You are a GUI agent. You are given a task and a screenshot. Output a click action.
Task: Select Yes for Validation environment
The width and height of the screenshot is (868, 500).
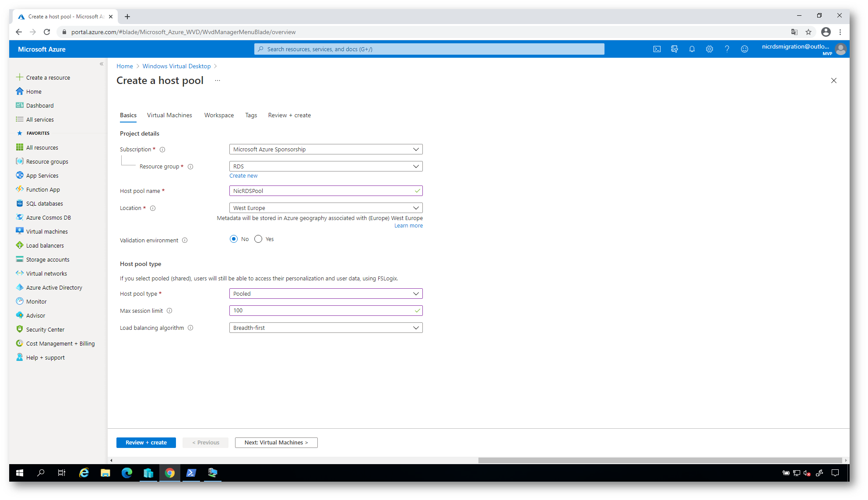pos(258,239)
